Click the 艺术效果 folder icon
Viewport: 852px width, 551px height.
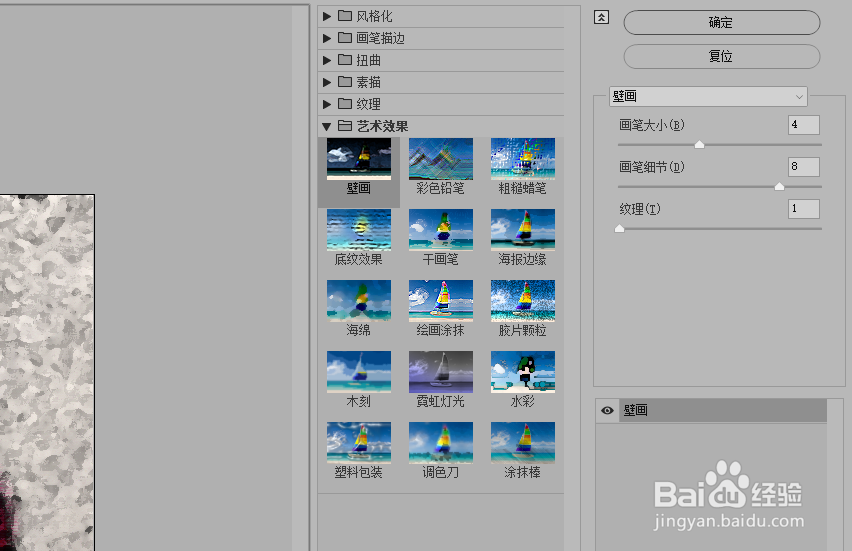click(x=344, y=126)
